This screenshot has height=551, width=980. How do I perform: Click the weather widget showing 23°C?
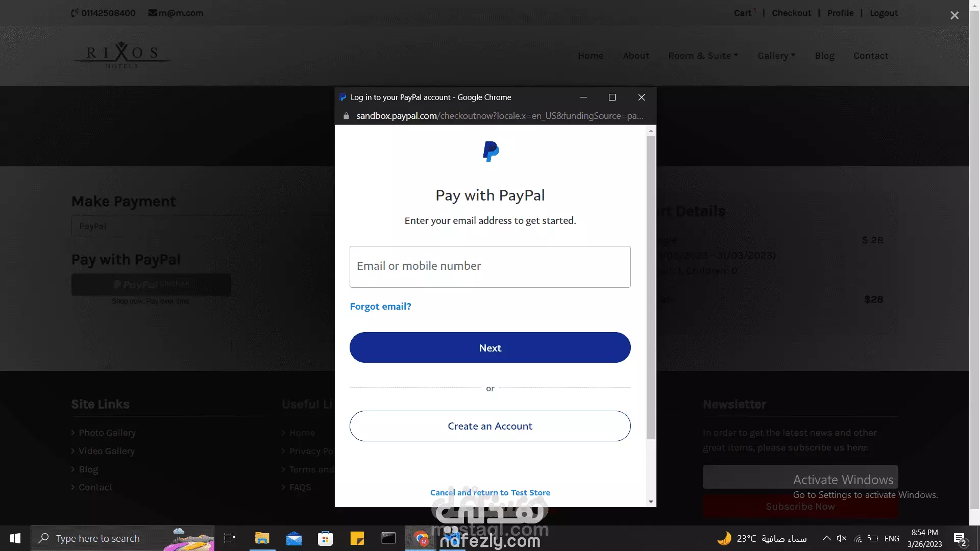coord(762,538)
